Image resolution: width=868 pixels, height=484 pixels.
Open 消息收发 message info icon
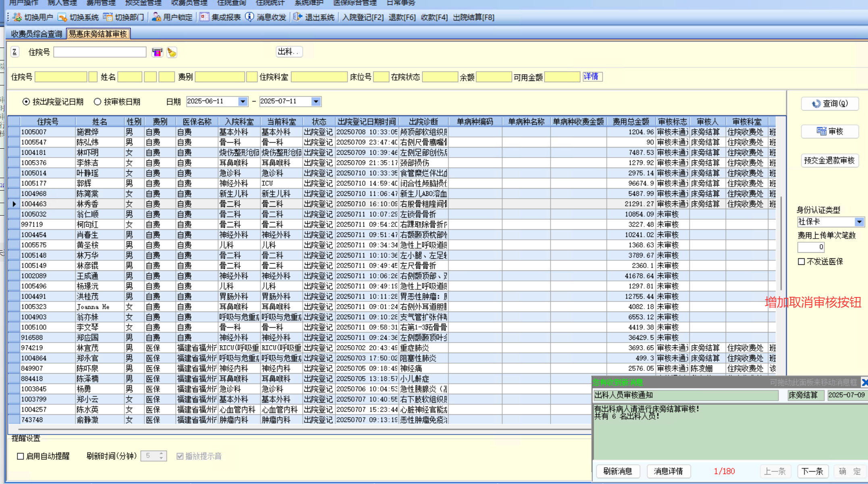pos(250,17)
